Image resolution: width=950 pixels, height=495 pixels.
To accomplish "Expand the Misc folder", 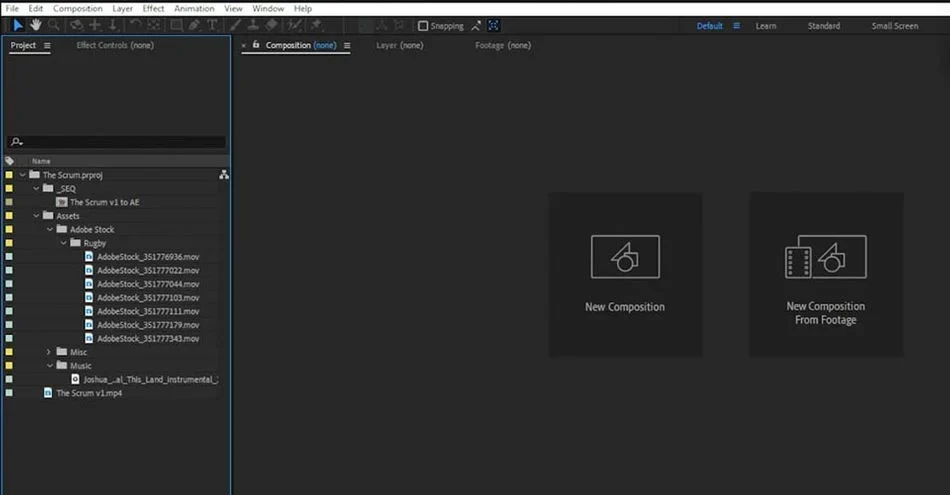I will pos(49,352).
